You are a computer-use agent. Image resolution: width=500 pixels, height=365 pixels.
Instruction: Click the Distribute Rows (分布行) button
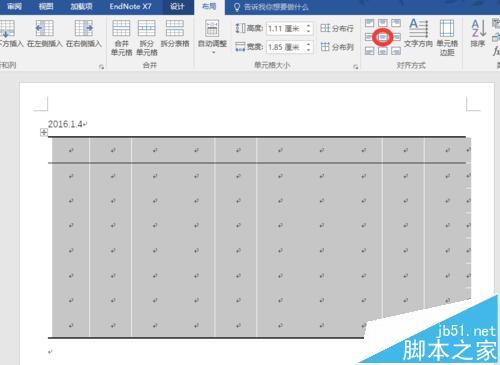[x=337, y=28]
